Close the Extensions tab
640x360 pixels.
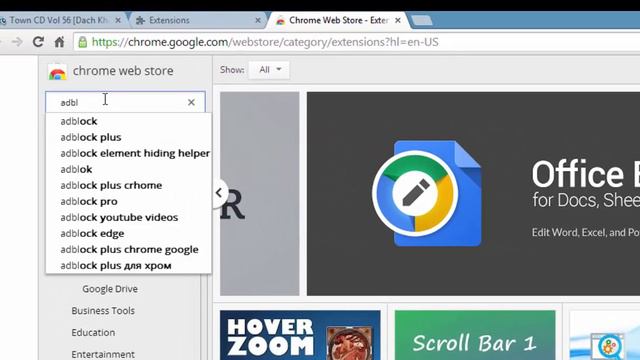click(x=258, y=20)
